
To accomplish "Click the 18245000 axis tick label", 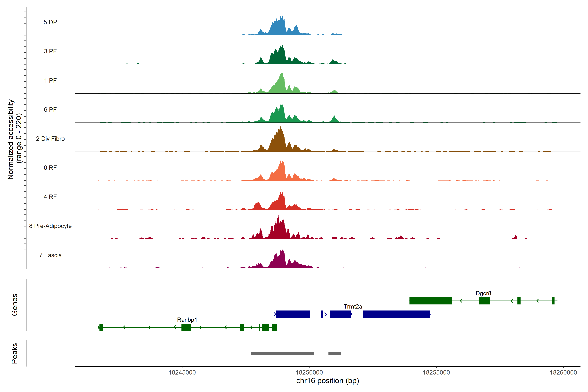I will [x=182, y=373].
